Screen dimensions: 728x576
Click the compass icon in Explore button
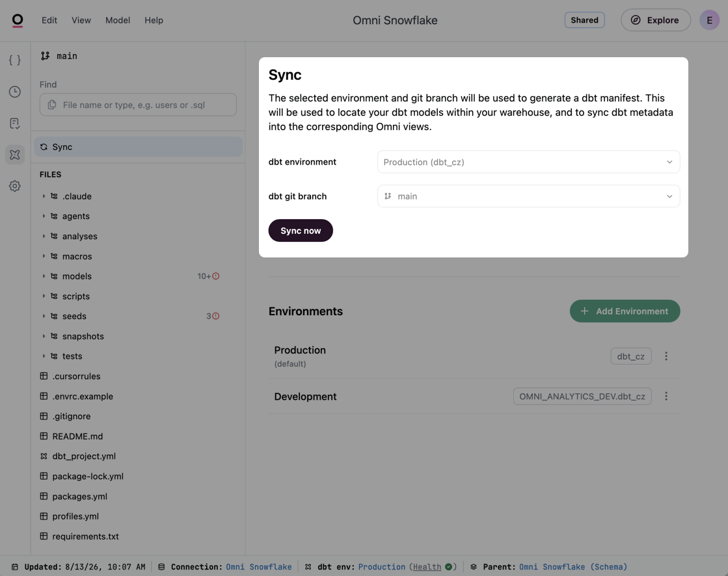coord(636,20)
